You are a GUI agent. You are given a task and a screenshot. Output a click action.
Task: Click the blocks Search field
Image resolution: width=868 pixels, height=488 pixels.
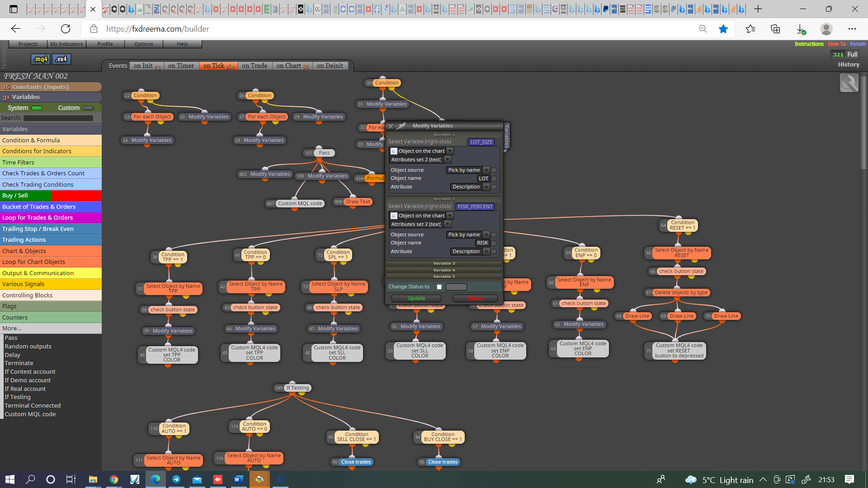pyautogui.click(x=58, y=118)
